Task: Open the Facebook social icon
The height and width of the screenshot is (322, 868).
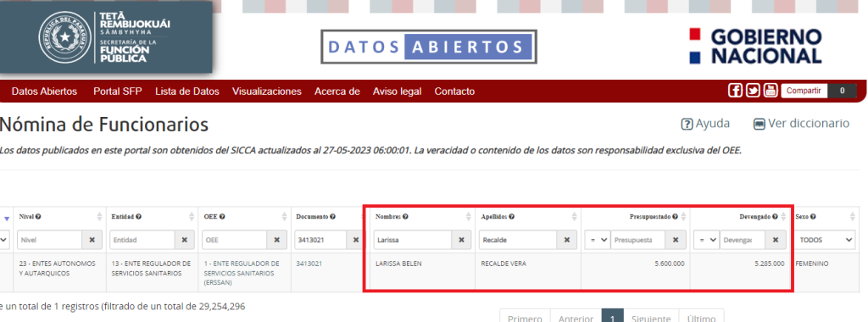Action: 735,91
